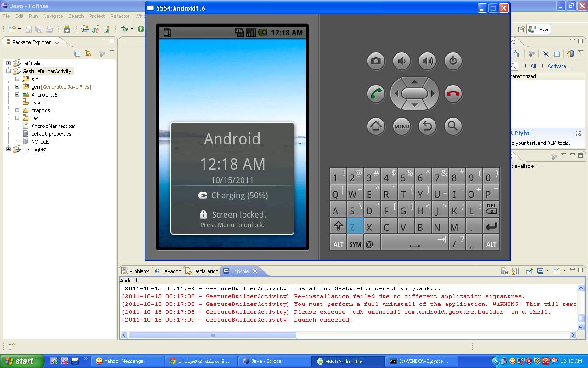Open the Navigate menu
This screenshot has width=588, height=368.
click(x=53, y=16)
